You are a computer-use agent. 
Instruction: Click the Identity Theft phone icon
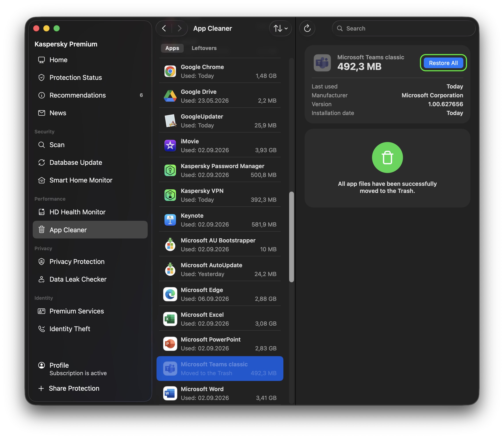click(x=42, y=329)
